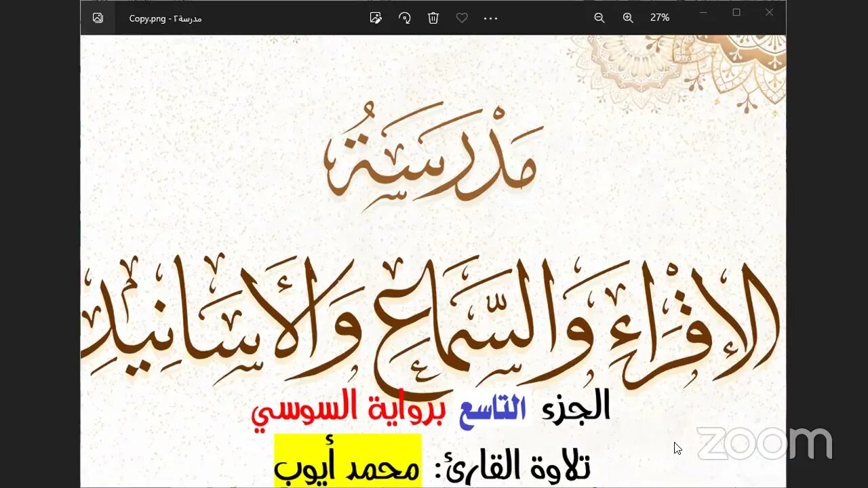
Task: Maximize the Photos window
Action: click(736, 13)
